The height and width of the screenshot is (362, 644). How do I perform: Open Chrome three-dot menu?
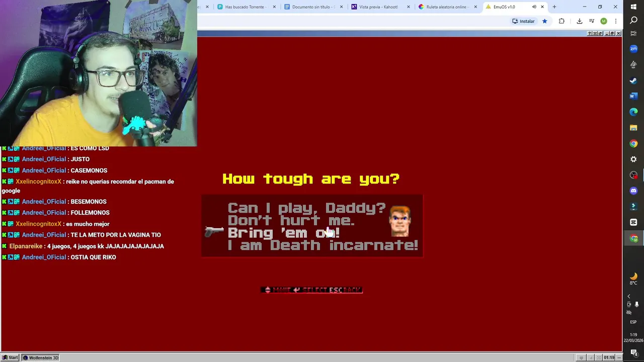pyautogui.click(x=615, y=21)
